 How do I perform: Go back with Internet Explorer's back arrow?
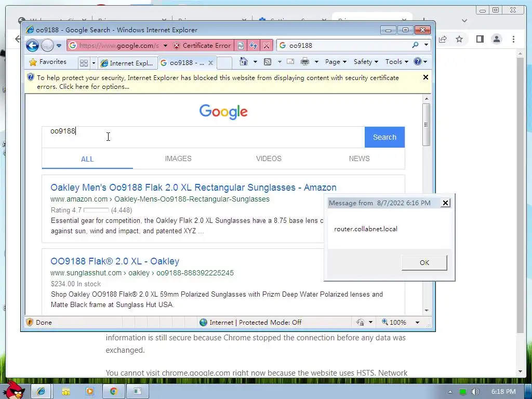[x=33, y=45]
